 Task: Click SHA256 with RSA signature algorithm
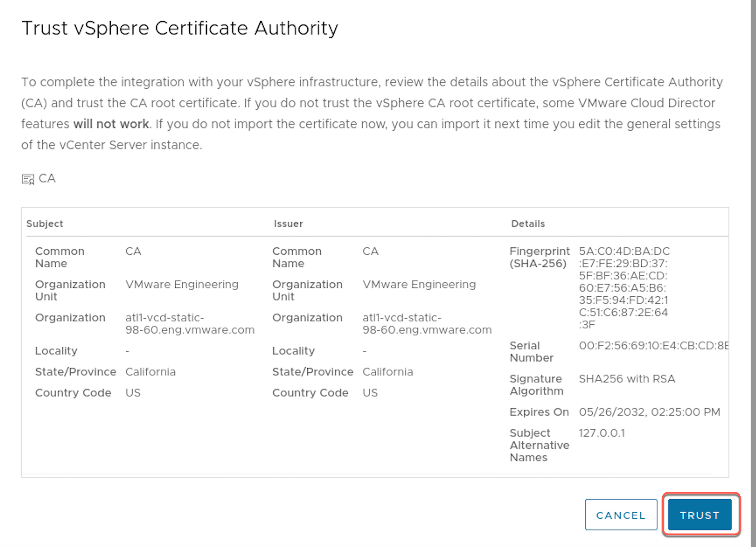point(627,379)
